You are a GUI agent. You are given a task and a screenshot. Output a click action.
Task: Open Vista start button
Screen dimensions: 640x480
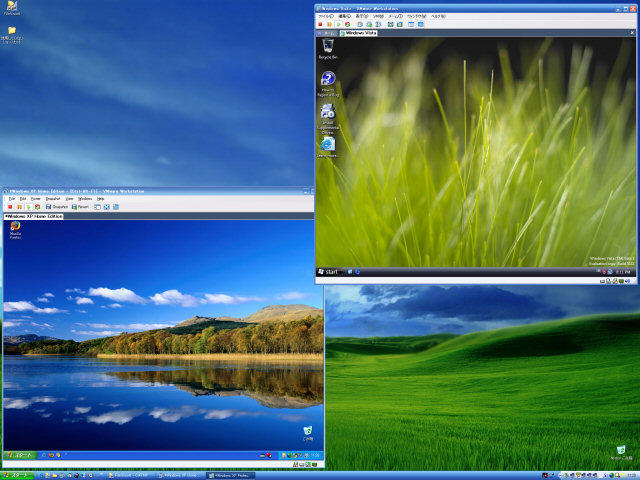[328, 272]
